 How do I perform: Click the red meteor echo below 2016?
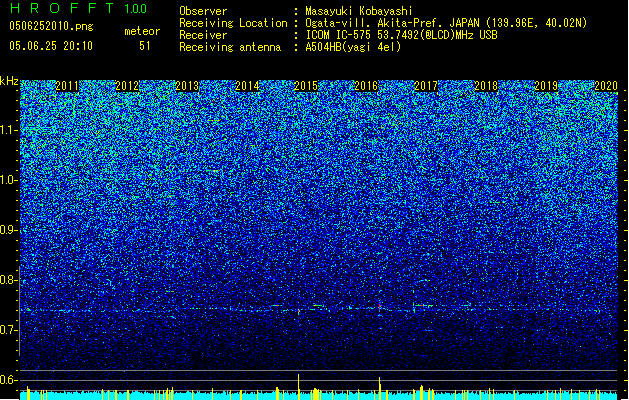(379, 307)
